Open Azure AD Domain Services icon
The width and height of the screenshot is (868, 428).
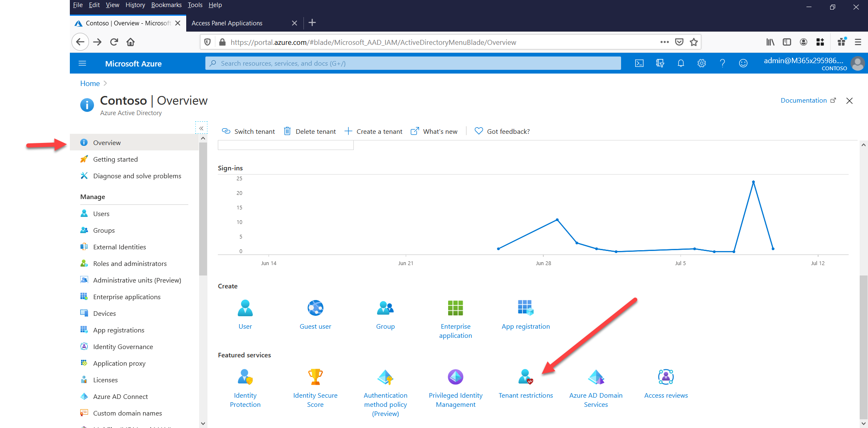596,376
